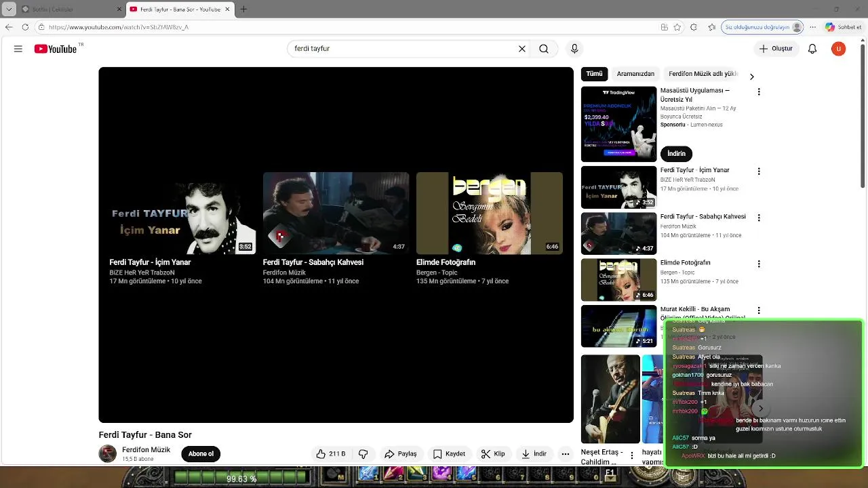Open options menu for Neşet Ertaş video
Viewport: 868px width, 488px height.
click(x=632, y=455)
